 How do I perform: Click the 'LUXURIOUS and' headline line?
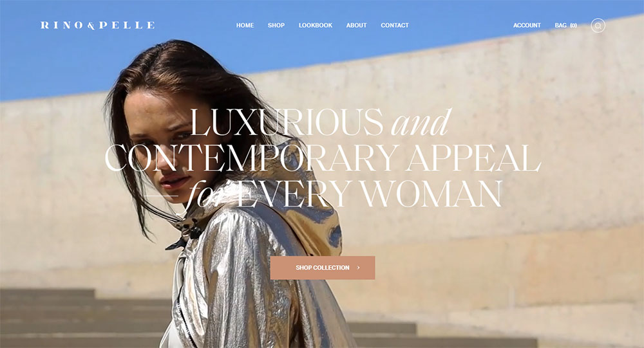click(320, 122)
